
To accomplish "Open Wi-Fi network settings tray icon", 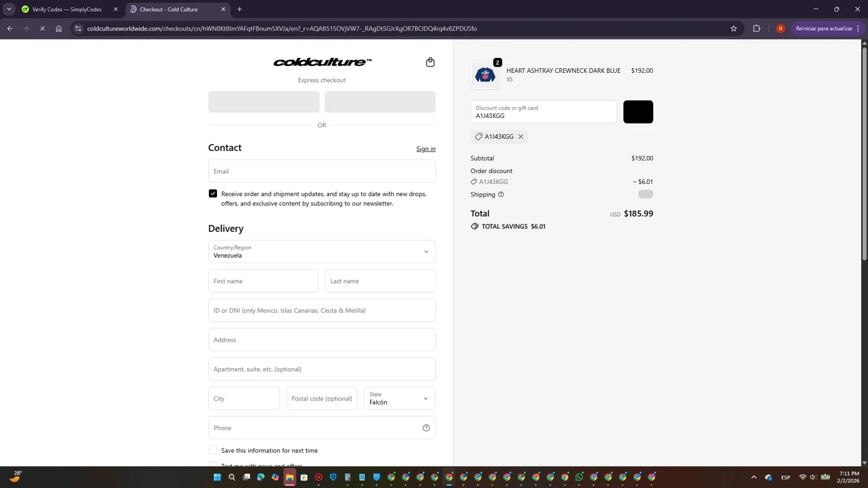I will [x=803, y=477].
